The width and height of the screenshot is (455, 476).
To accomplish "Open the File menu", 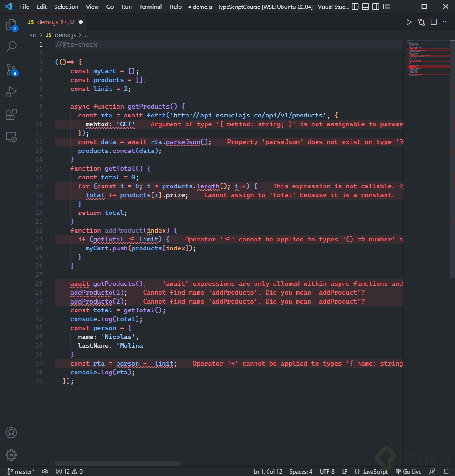I will click(x=24, y=7).
